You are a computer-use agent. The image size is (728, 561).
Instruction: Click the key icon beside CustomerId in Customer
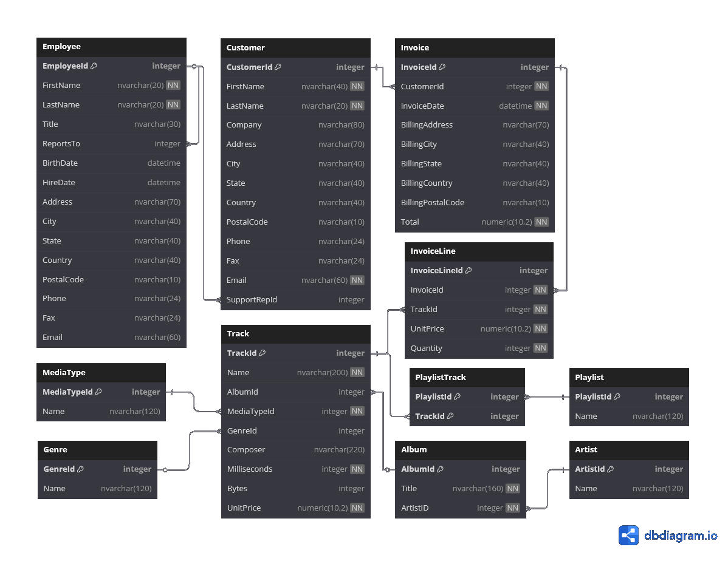[x=278, y=67]
